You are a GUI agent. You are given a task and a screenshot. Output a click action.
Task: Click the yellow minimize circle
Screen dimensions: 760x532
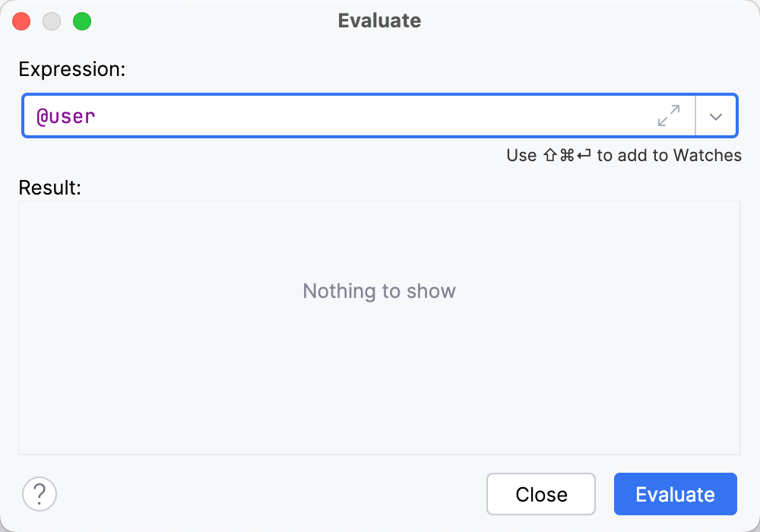[x=52, y=21]
